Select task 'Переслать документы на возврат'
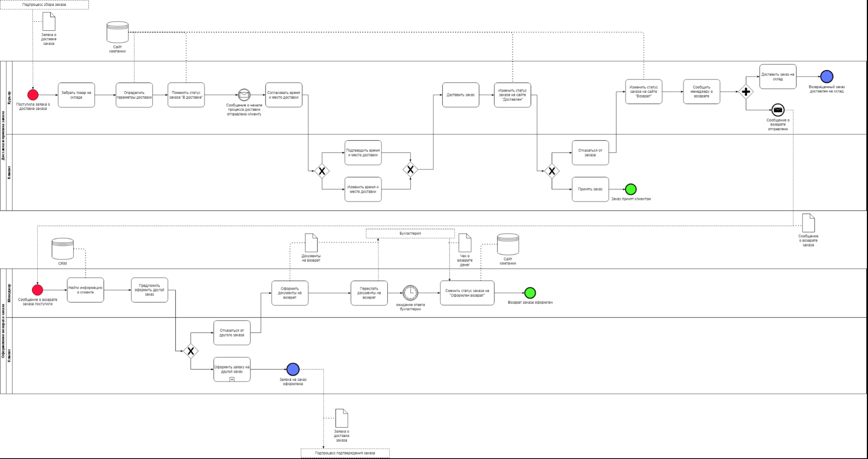Image resolution: width=868 pixels, height=459 pixels. 369,293
